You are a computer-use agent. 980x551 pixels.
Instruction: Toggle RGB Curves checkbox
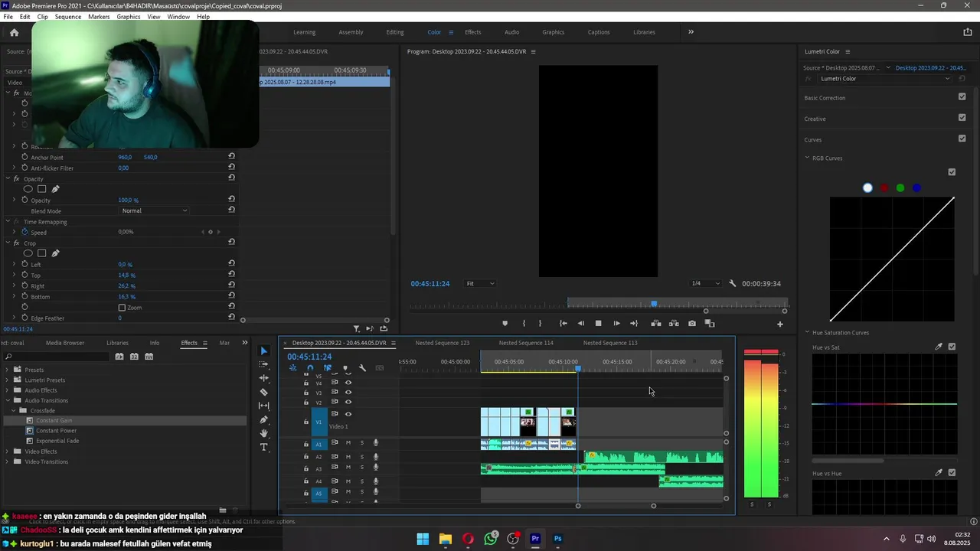(952, 172)
